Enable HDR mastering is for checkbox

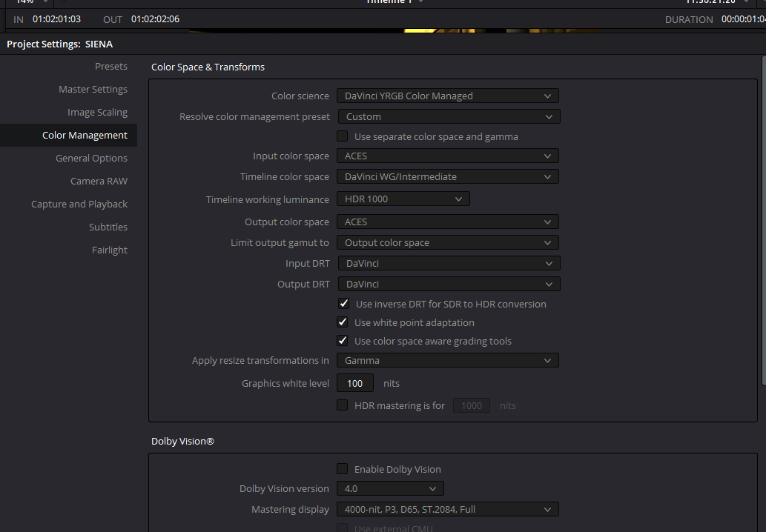[343, 405]
